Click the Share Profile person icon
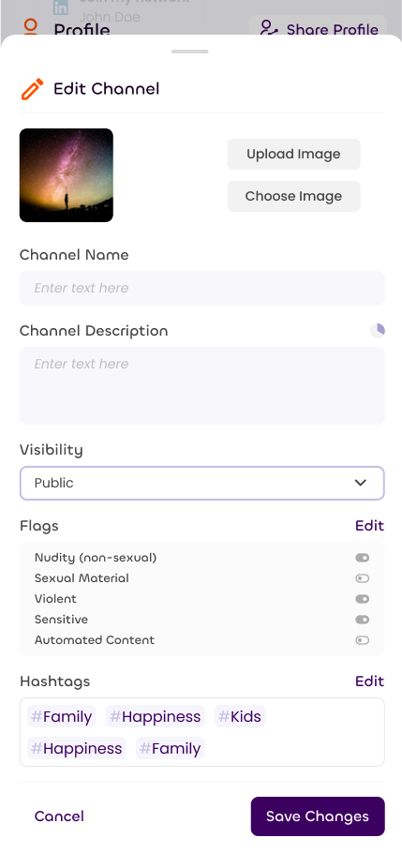The image size is (402, 868). click(270, 28)
